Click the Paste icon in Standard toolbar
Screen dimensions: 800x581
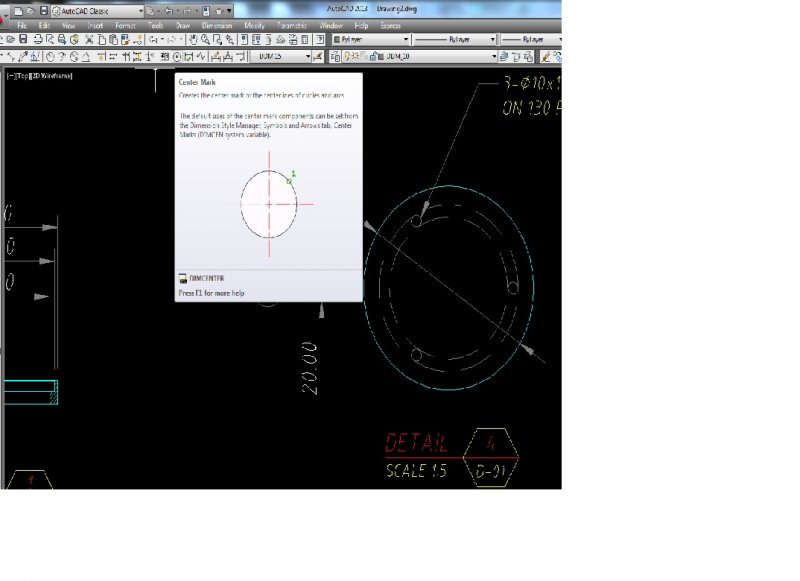click(x=113, y=39)
